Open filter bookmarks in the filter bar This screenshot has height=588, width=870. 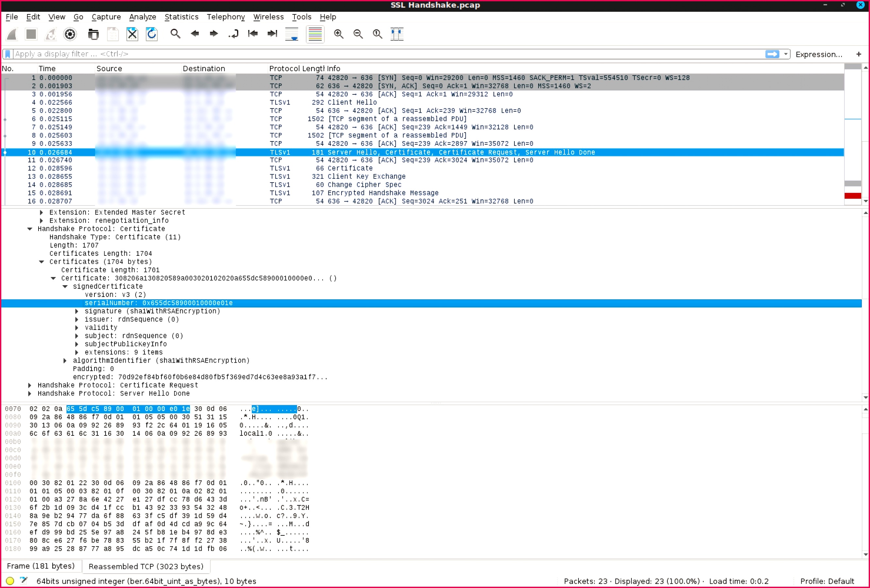click(x=7, y=54)
